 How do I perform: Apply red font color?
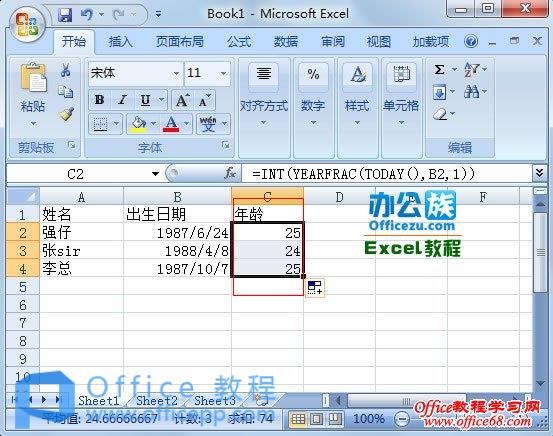pyautogui.click(x=171, y=124)
